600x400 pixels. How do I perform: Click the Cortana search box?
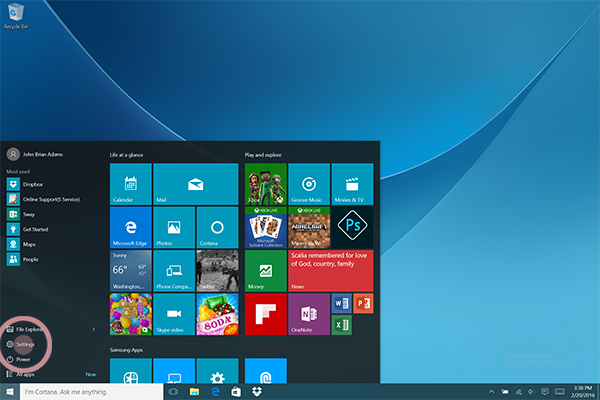coord(92,392)
